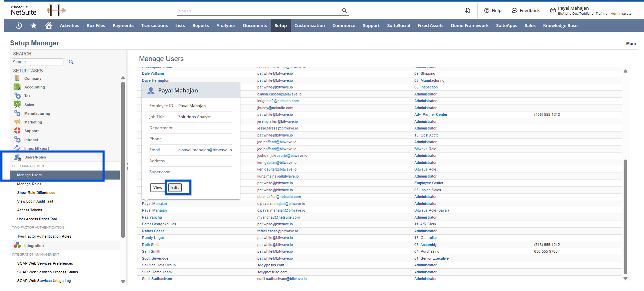Click the sidebar scroll up arrow
This screenshot has height=291, width=644.
tap(123, 78)
